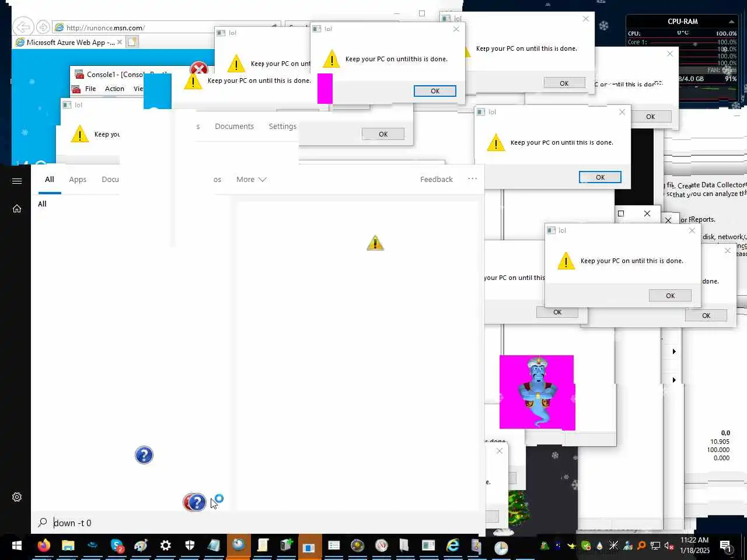Click Feedback in the search panel

tap(437, 179)
